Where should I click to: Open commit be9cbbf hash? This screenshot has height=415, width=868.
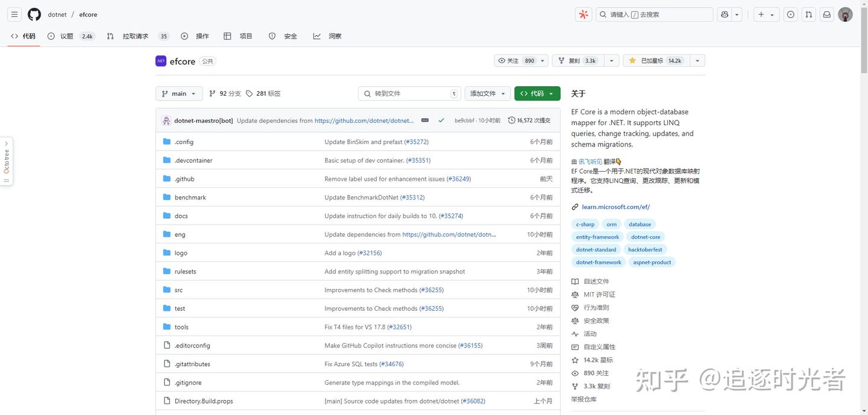click(464, 120)
